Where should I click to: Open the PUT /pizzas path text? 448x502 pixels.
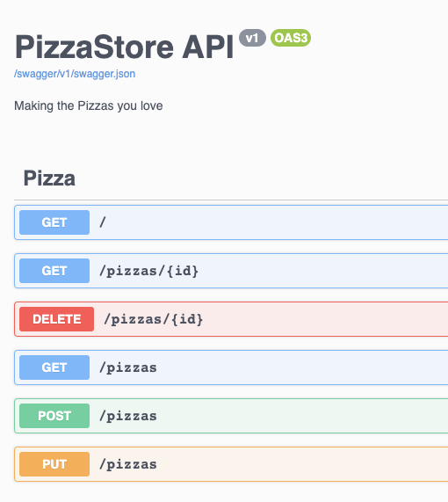coord(128,464)
